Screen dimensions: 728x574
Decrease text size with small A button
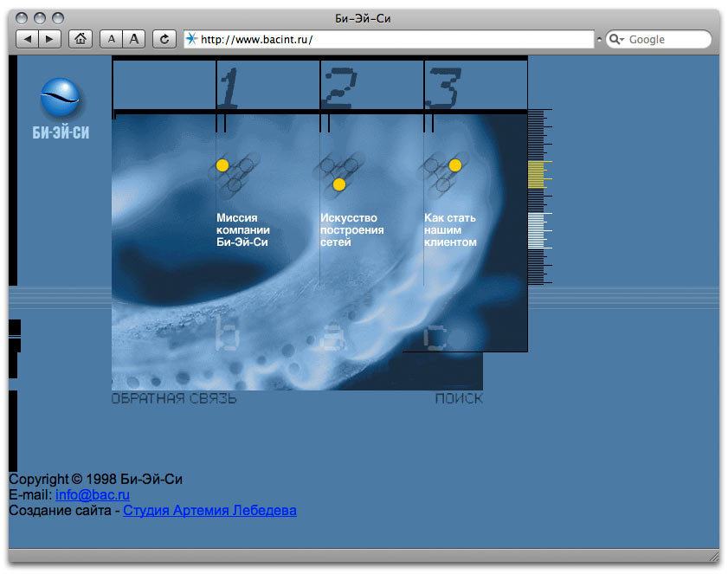112,39
